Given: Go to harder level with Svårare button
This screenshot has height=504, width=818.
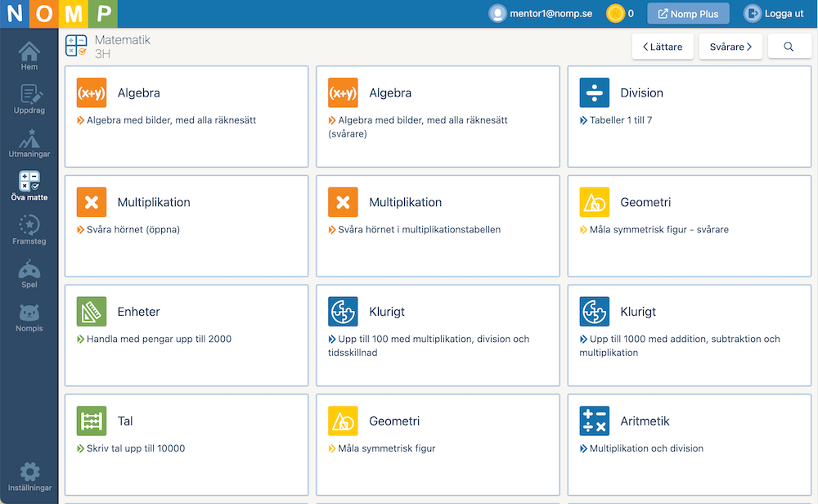Looking at the screenshot, I should [730, 47].
